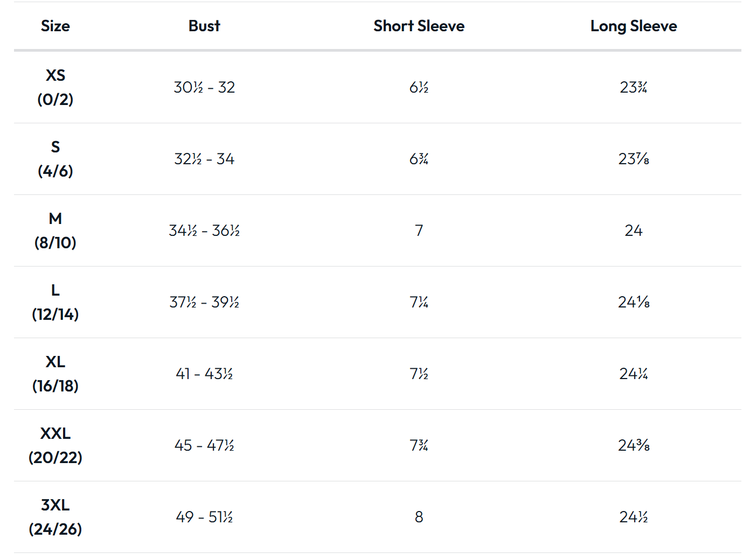Viewport: 750px width, 560px height.
Task: Click the S (4/6) size label
Action: click(x=55, y=159)
